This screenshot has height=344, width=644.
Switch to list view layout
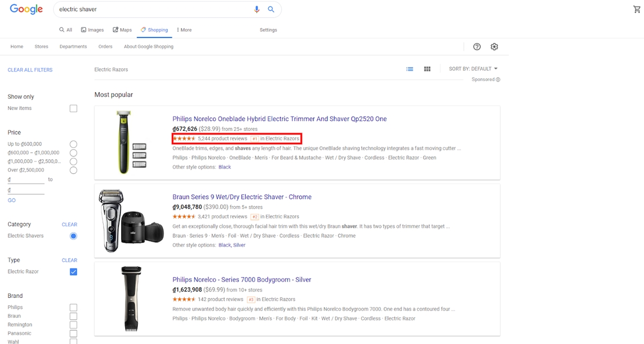pyautogui.click(x=409, y=69)
